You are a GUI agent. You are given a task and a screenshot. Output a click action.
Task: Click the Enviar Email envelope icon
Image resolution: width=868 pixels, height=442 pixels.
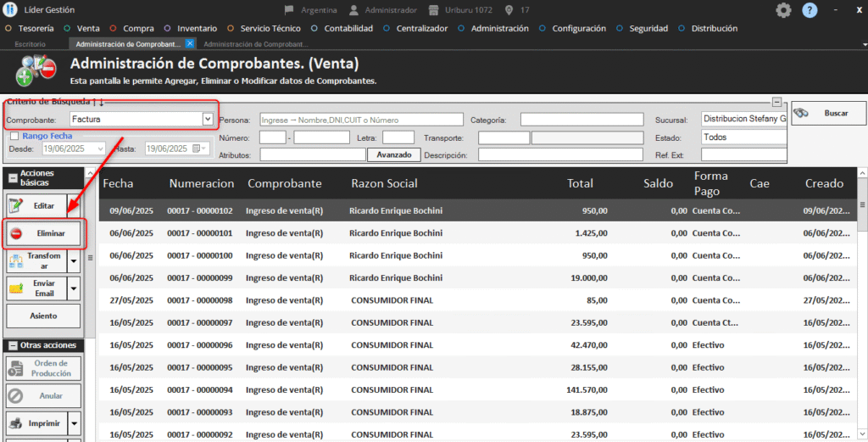pos(16,288)
